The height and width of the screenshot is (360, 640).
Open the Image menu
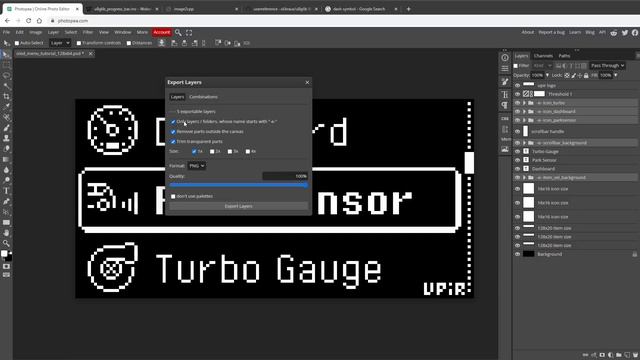[x=36, y=32]
